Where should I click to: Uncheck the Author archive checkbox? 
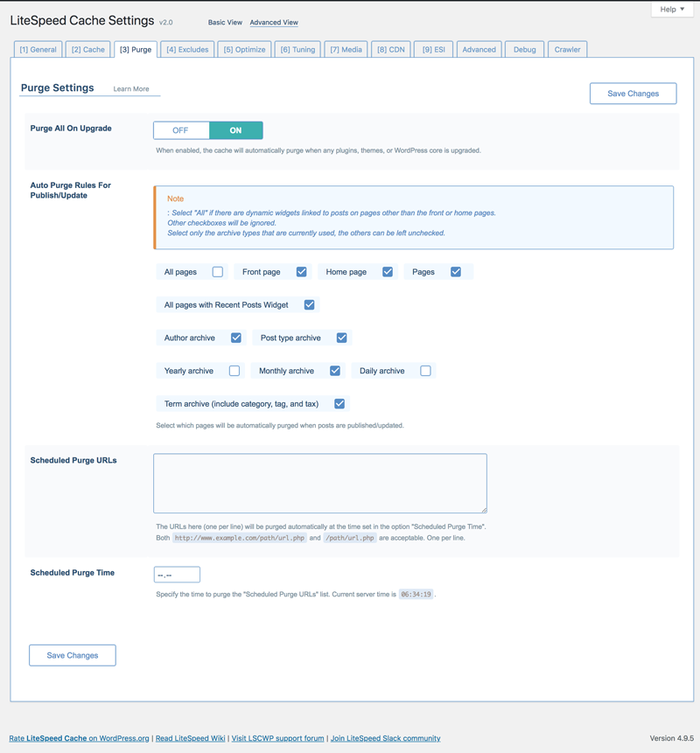pyautogui.click(x=236, y=338)
